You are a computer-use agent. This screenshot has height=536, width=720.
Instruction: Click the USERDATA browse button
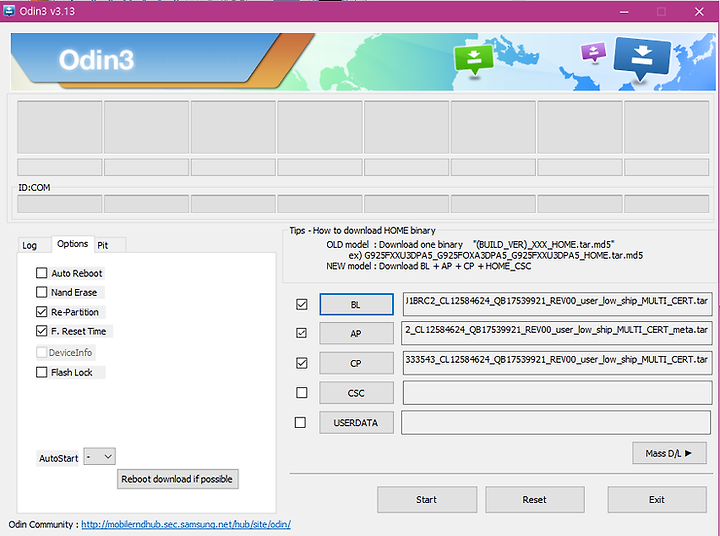356,423
